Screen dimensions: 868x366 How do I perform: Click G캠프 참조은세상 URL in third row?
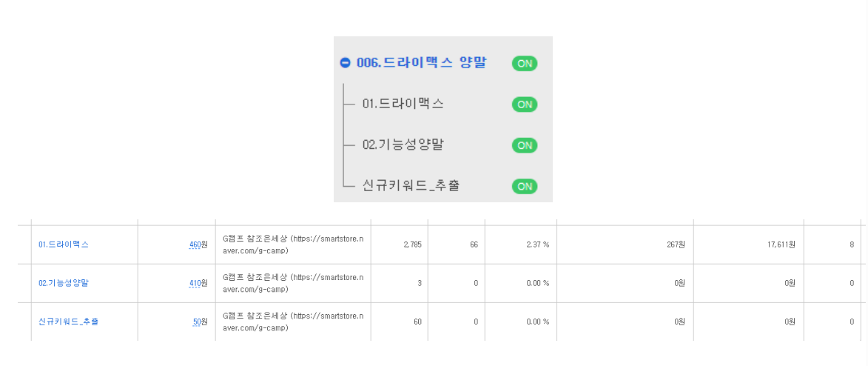coord(293,322)
